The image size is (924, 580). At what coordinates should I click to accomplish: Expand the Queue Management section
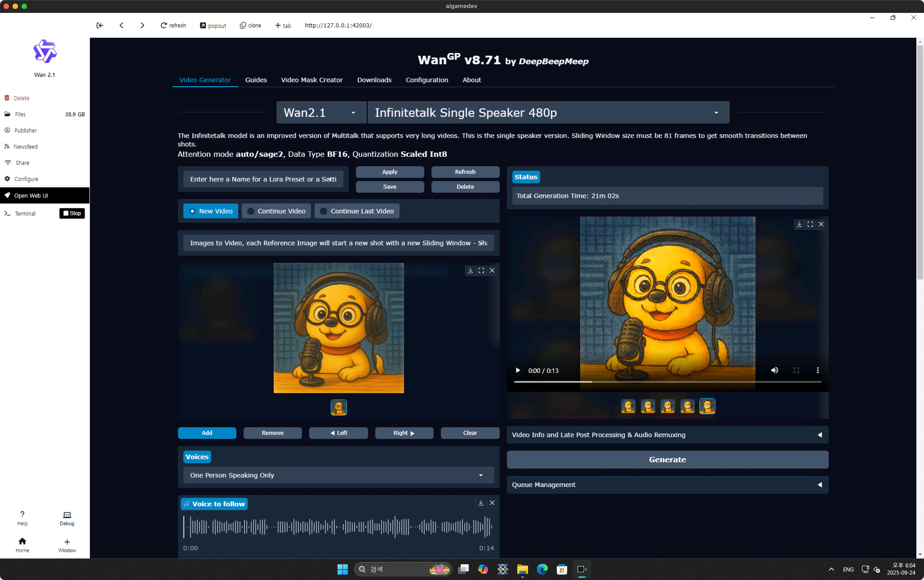pyautogui.click(x=667, y=485)
